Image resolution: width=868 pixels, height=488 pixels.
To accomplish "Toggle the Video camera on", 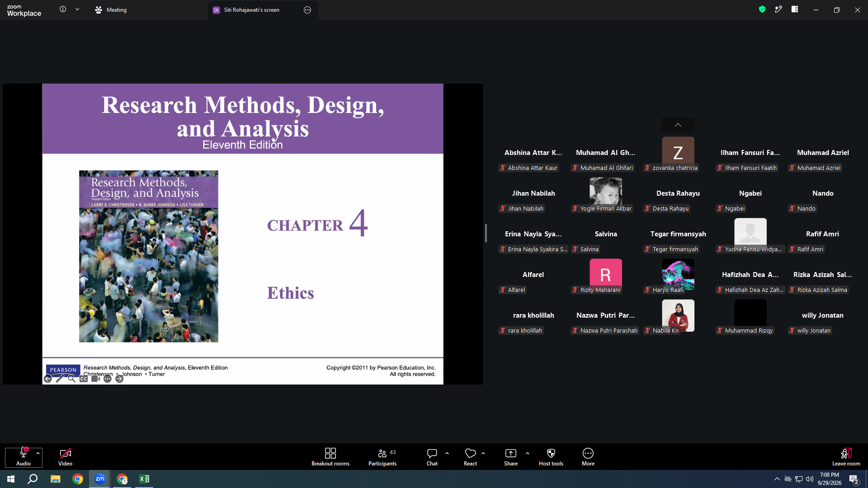I will [x=65, y=457].
